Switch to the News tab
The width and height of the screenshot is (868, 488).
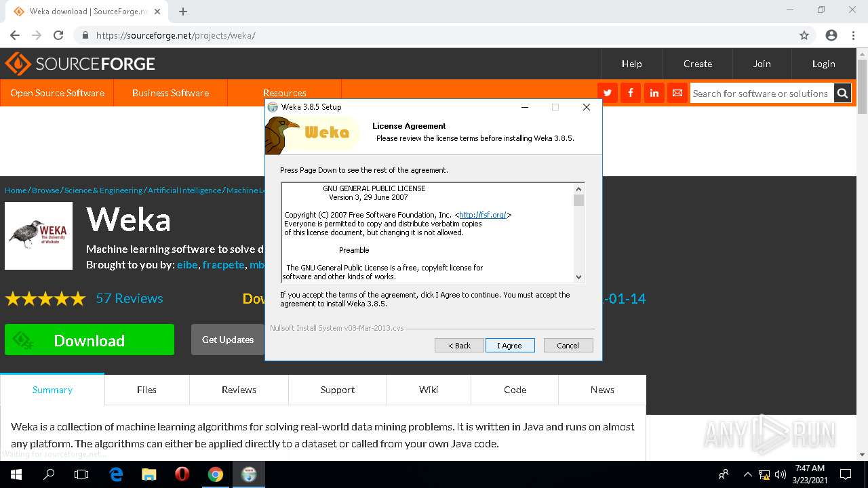602,390
